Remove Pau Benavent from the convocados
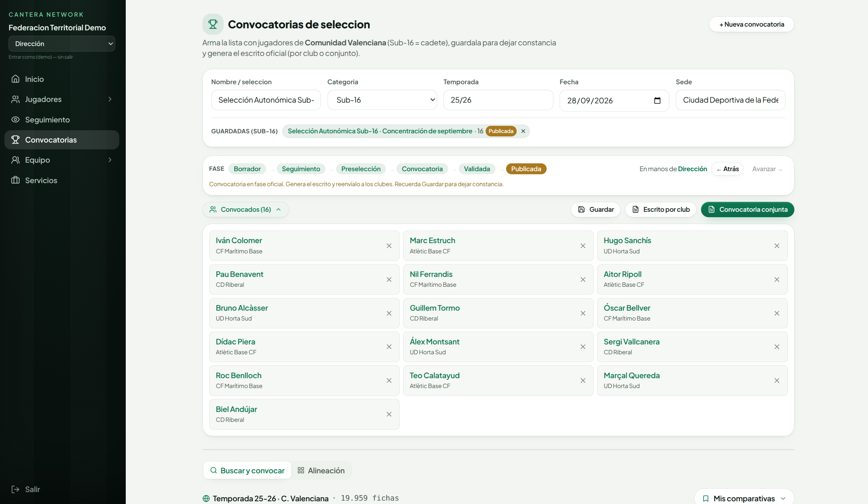Viewport: 868px width, 504px height. point(389,280)
